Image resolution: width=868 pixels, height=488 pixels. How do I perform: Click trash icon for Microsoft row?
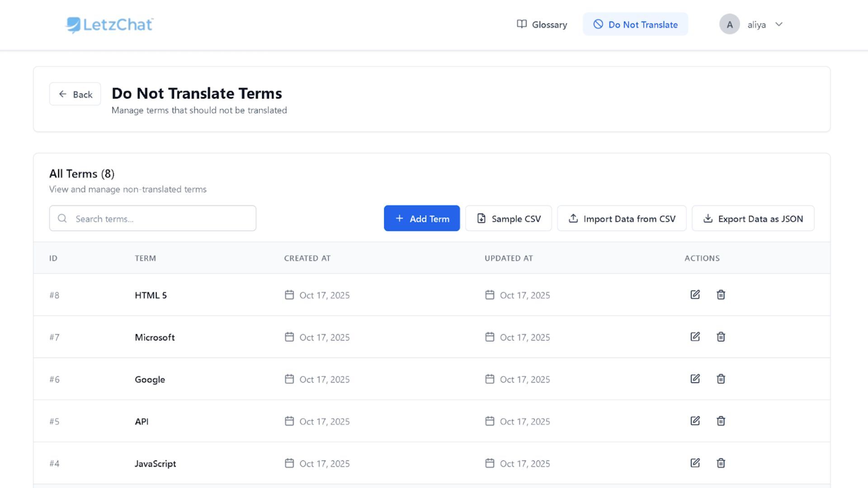[x=721, y=337]
